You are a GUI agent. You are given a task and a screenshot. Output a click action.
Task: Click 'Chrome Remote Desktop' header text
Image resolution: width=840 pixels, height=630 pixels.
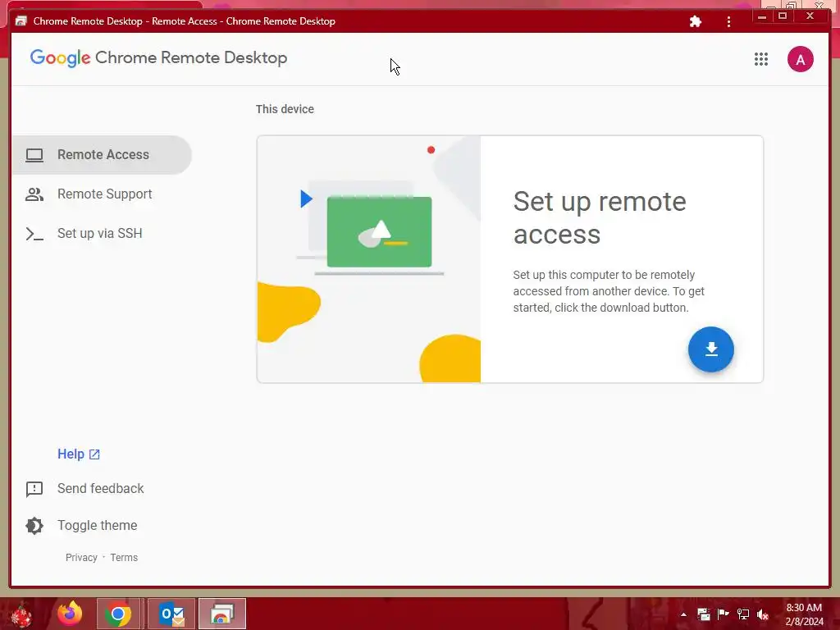(x=191, y=58)
